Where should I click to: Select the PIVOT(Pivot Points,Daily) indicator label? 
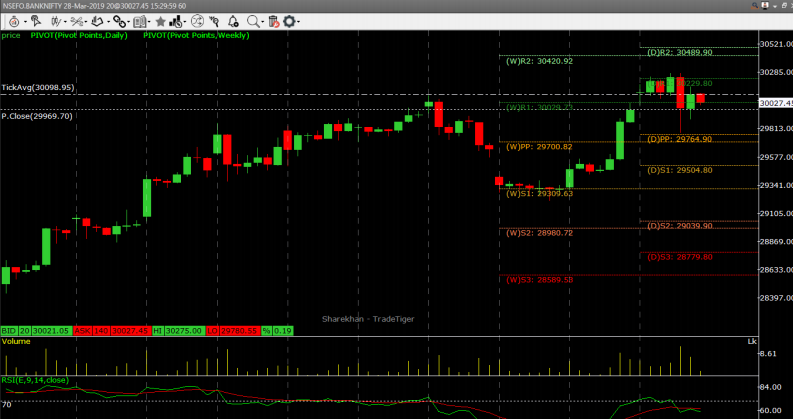click(79, 35)
